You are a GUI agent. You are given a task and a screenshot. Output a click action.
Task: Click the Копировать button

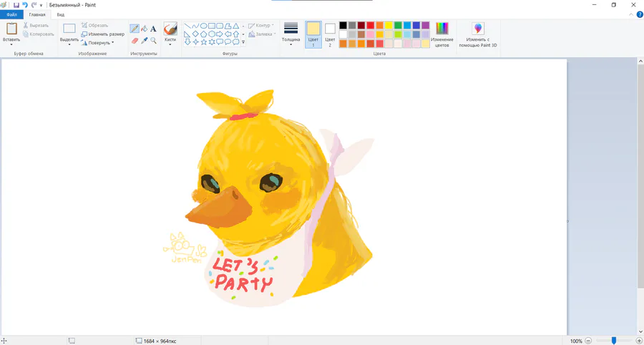coord(38,34)
